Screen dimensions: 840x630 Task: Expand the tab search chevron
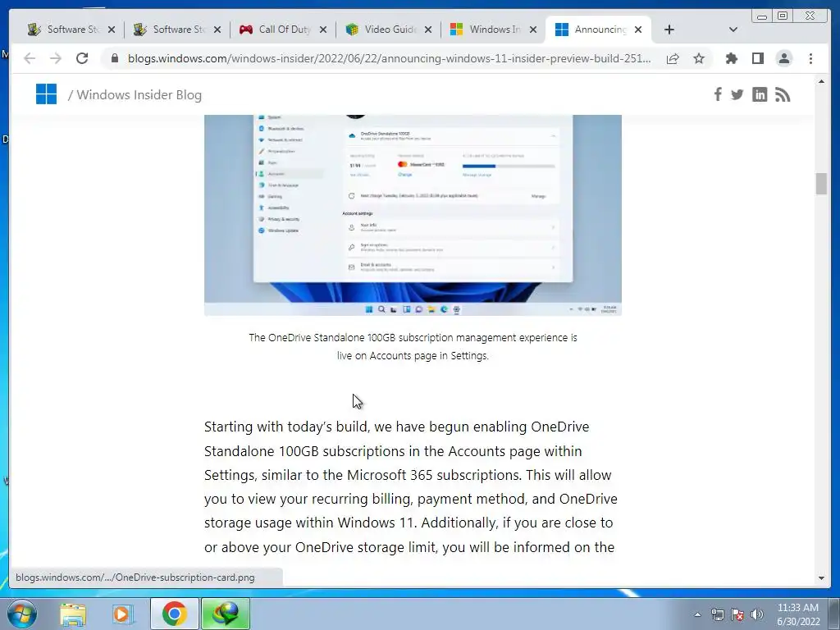pyautogui.click(x=733, y=30)
